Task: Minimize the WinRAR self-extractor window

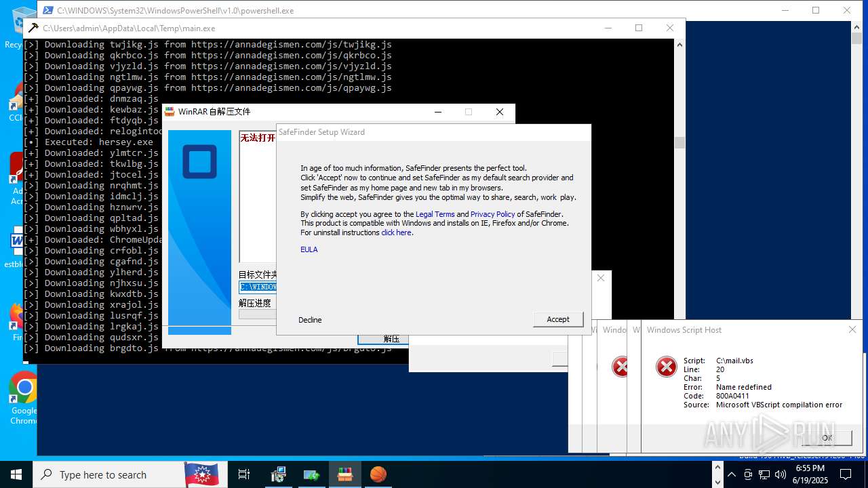Action: click(x=438, y=112)
